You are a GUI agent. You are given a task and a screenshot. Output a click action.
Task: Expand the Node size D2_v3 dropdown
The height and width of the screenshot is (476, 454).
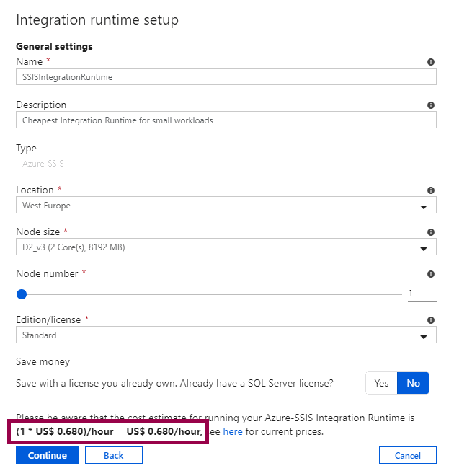[x=226, y=248]
